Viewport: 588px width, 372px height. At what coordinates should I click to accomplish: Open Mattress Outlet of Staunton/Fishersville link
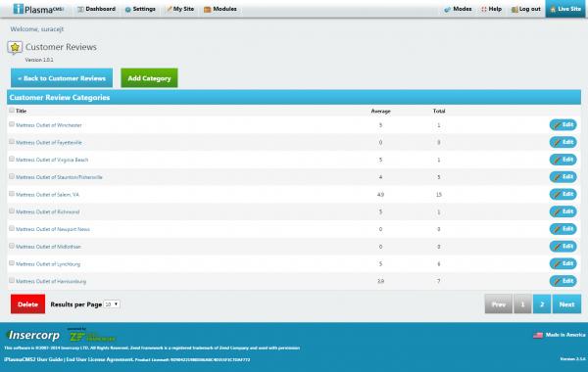59,177
